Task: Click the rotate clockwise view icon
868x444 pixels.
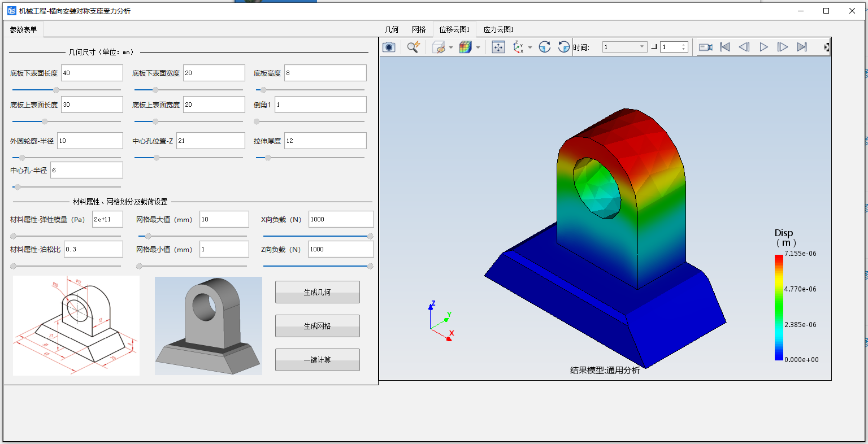Action: [x=545, y=47]
